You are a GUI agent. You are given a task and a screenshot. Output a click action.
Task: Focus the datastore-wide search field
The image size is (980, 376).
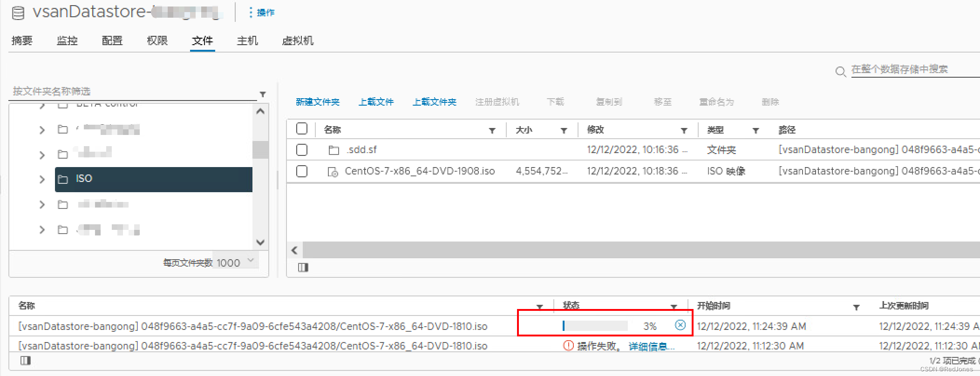(915, 69)
